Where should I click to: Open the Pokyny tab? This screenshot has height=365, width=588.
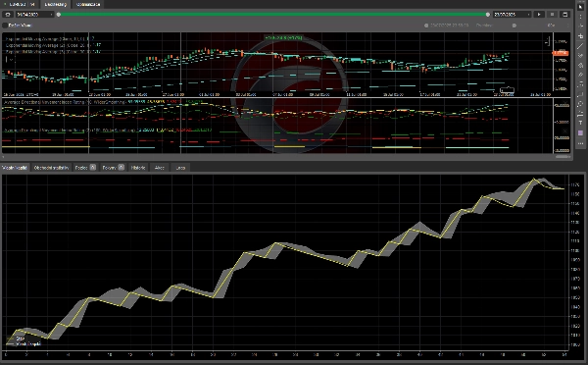(113, 168)
